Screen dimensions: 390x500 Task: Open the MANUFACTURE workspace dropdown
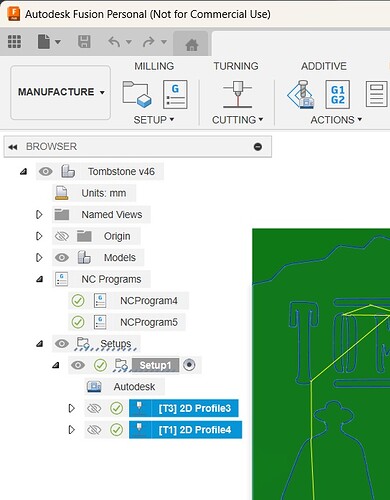(x=61, y=92)
